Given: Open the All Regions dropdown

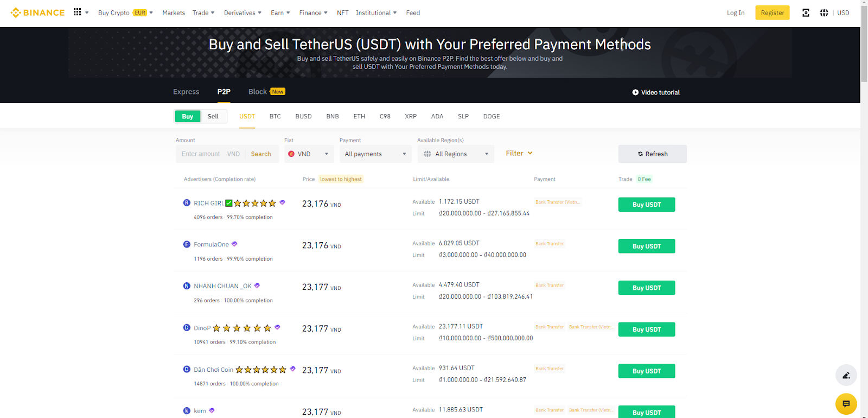Looking at the screenshot, I should coord(456,154).
